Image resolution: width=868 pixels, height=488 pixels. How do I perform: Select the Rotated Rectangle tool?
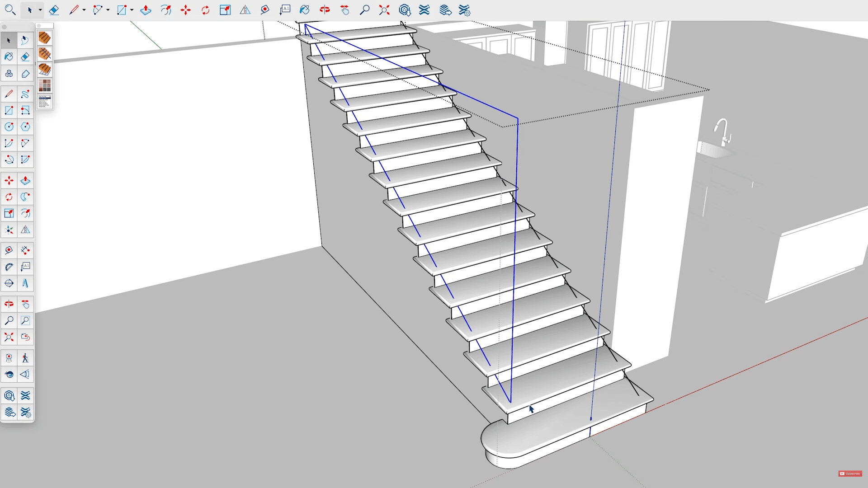pyautogui.click(x=25, y=110)
